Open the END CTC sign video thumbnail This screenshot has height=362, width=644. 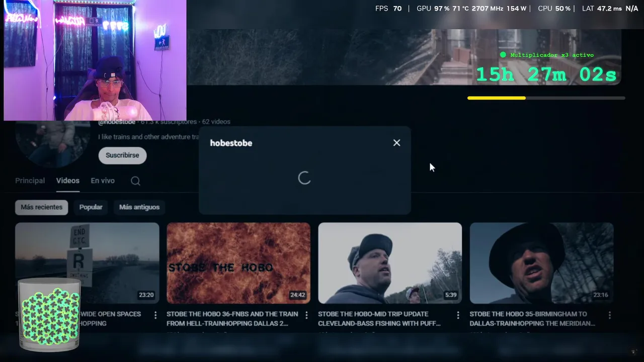click(87, 263)
